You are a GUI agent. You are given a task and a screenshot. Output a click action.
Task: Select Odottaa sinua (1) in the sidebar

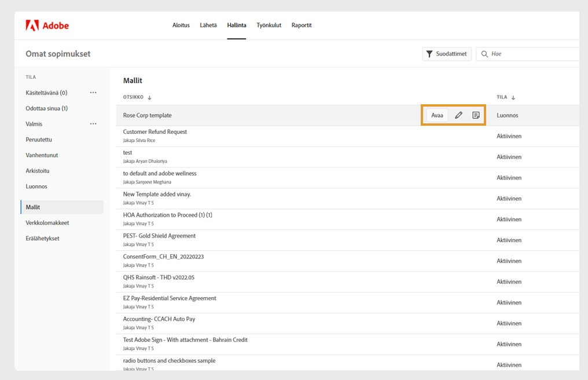point(47,108)
